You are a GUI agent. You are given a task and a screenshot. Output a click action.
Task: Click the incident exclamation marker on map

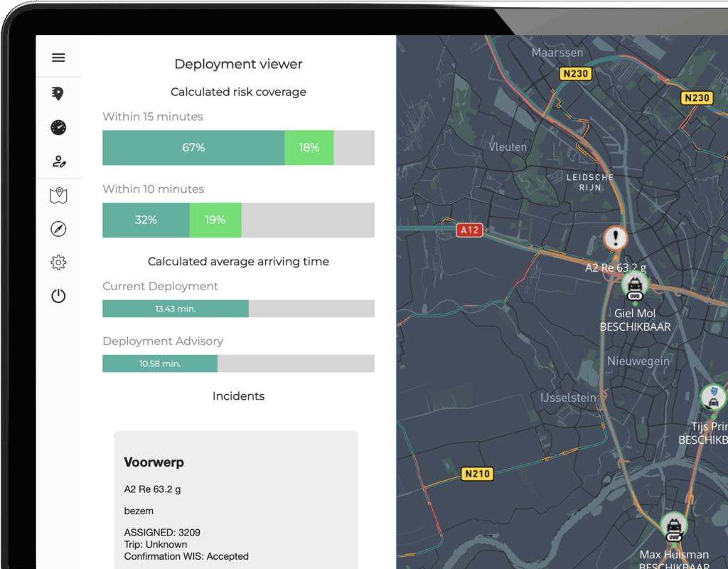(616, 238)
